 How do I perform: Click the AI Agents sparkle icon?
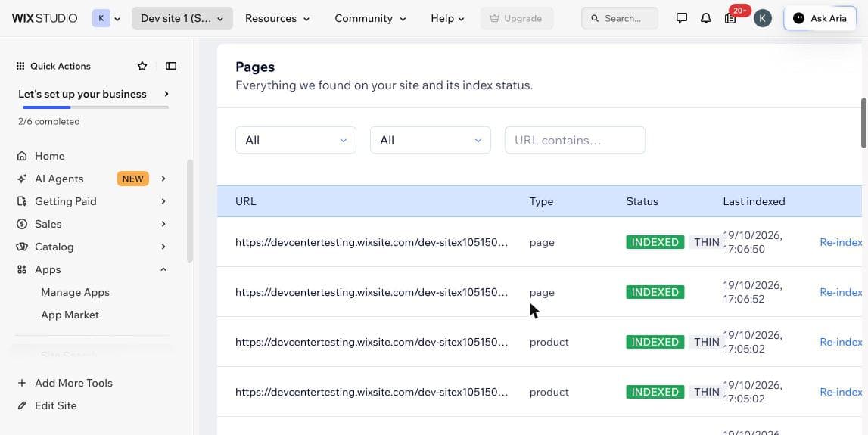[22, 179]
